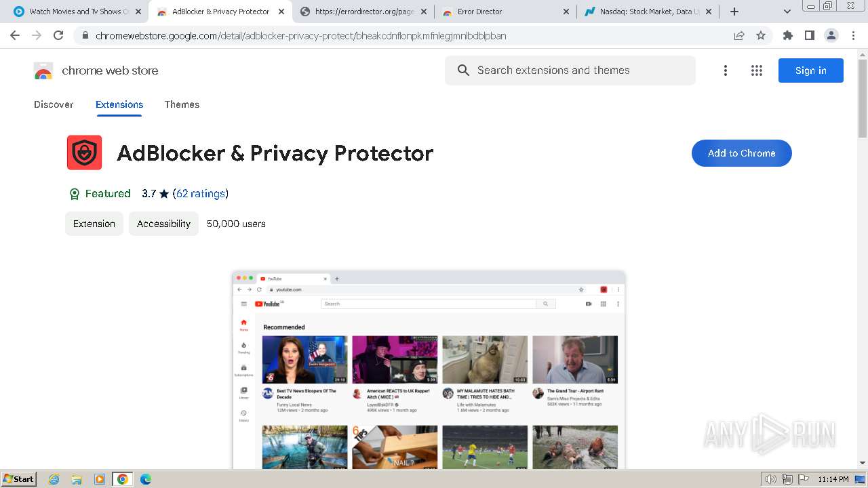Click the browser forward arrow

tap(37, 35)
